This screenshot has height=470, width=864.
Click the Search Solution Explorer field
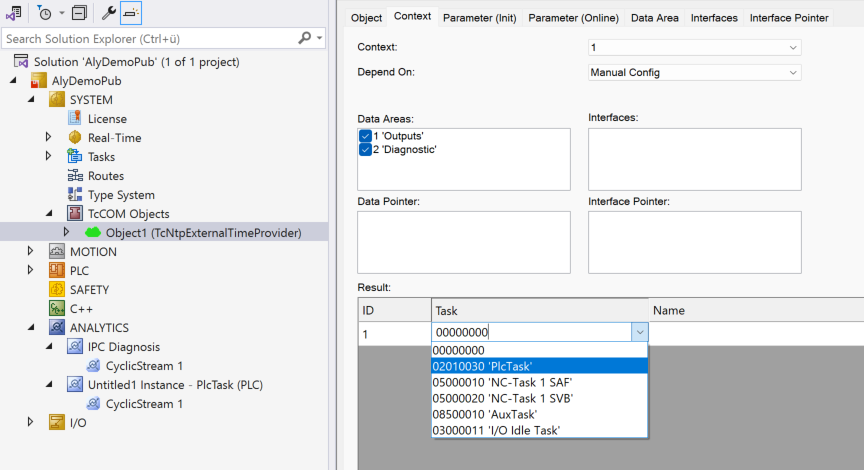coord(150,38)
